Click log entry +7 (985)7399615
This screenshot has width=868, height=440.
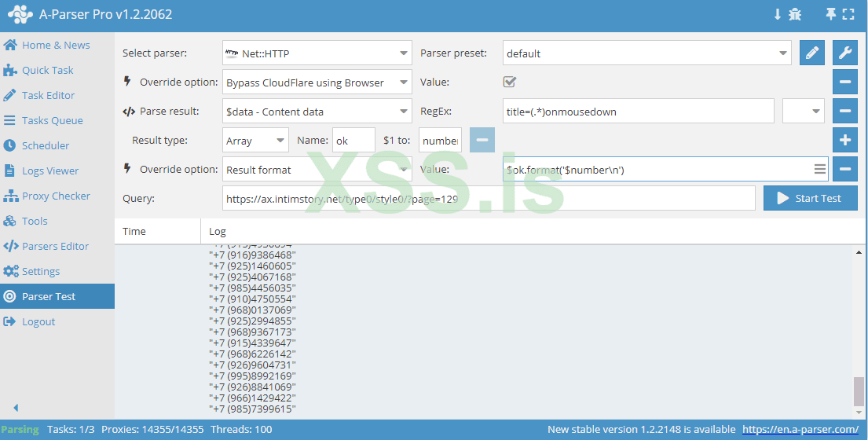point(252,409)
